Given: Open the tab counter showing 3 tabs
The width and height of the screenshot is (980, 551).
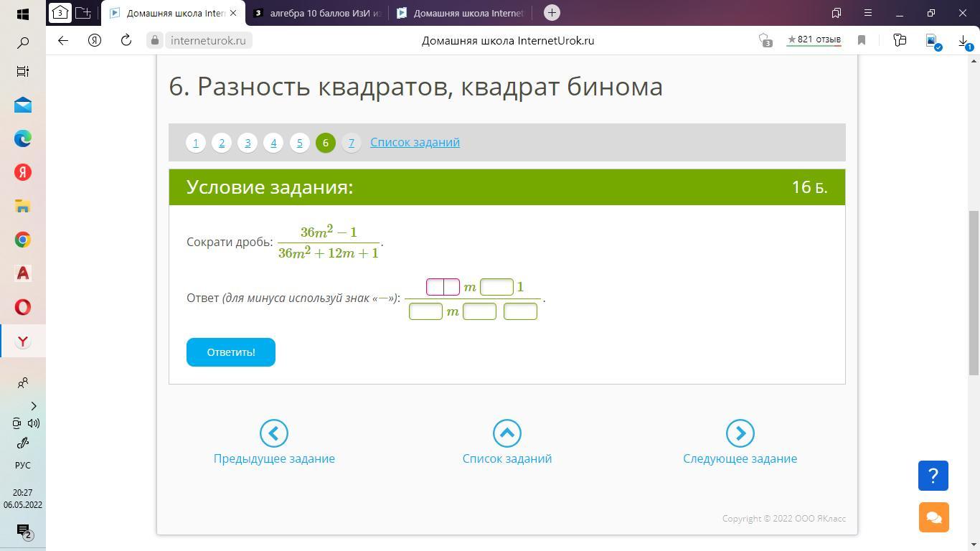Looking at the screenshot, I should coord(60,13).
